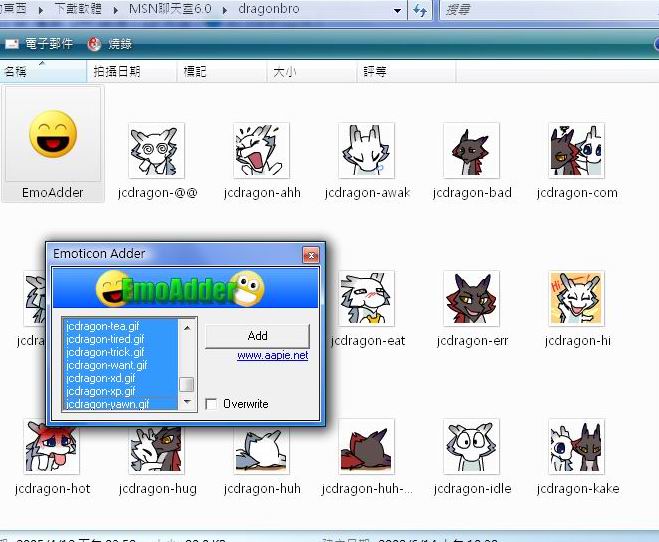
Task: Enable the Overwrite checkbox
Action: (211, 404)
